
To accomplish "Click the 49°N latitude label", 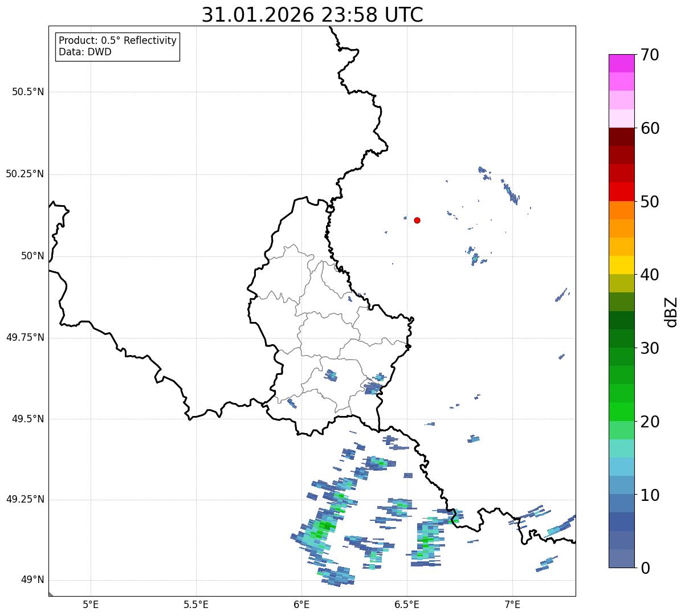I will (x=32, y=580).
